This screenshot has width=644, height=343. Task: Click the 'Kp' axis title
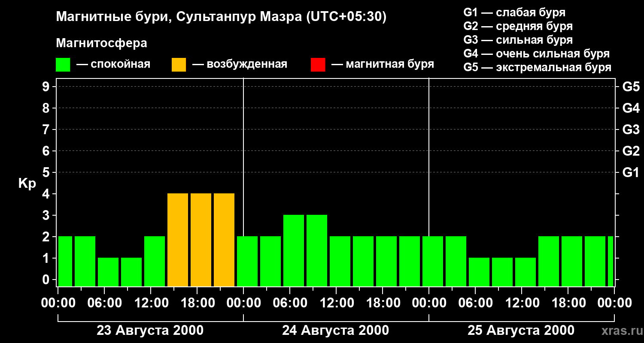[x=27, y=184]
